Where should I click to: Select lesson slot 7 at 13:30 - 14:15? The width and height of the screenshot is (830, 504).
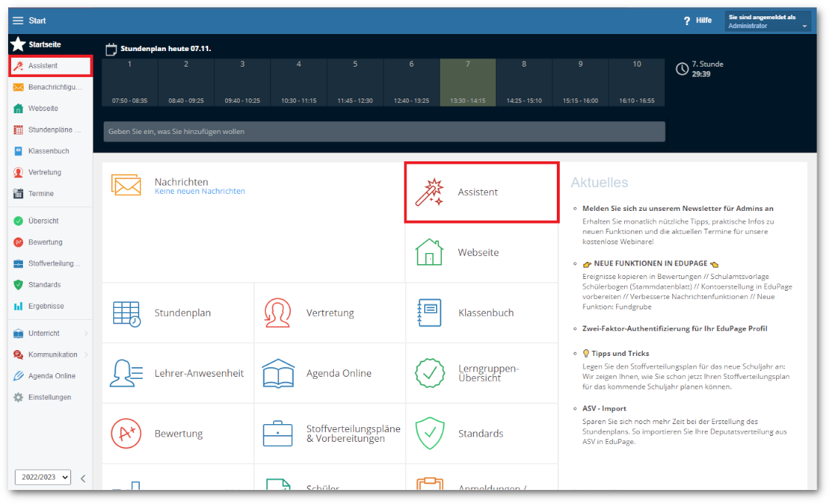(468, 82)
